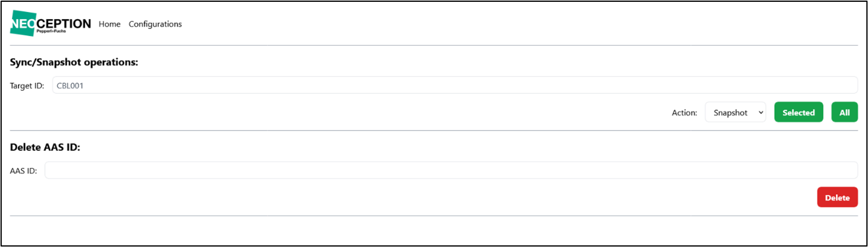Go to the Home page
Screen dimensions: 868x247
(x=110, y=24)
